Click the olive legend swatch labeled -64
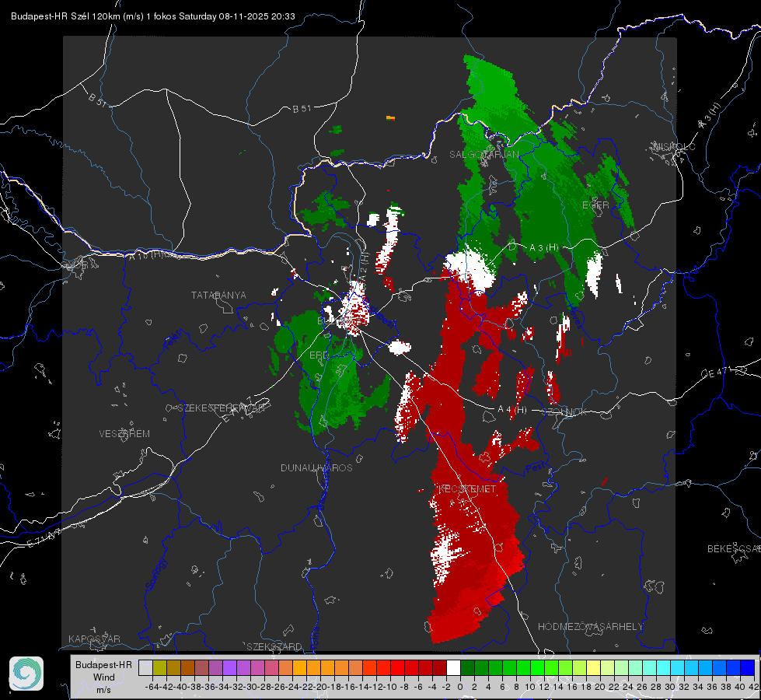The height and width of the screenshot is (700, 761). pyautogui.click(x=159, y=668)
